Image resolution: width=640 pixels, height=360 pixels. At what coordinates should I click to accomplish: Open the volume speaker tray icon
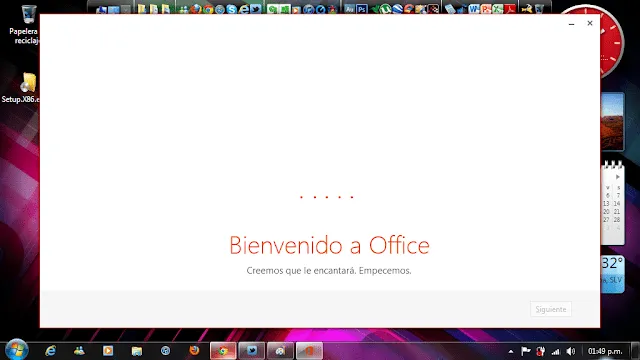(571, 351)
